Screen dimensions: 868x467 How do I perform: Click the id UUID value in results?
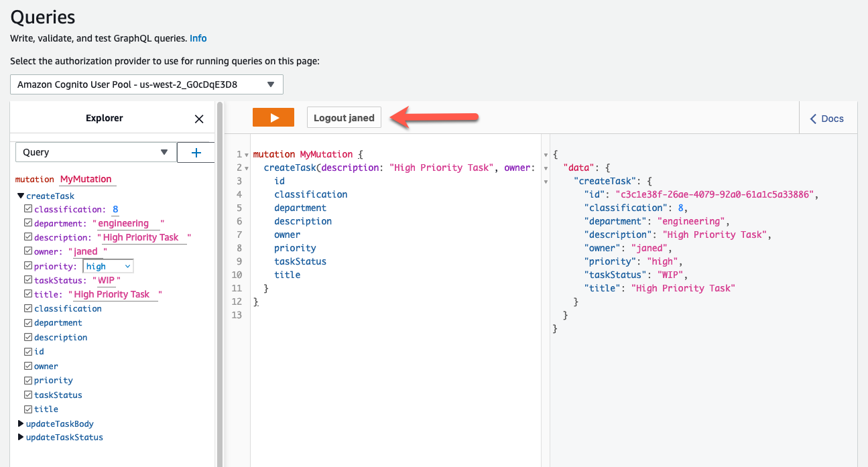(x=715, y=195)
